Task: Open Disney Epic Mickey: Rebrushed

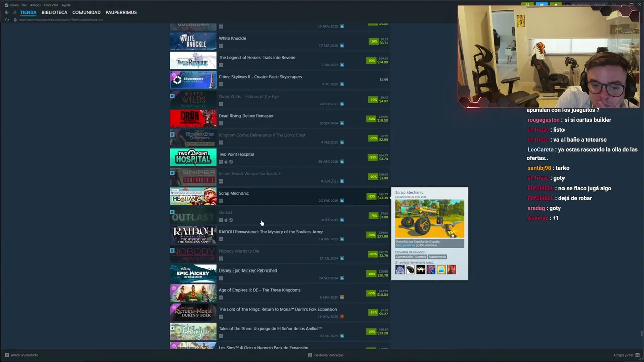Action: click(280, 274)
